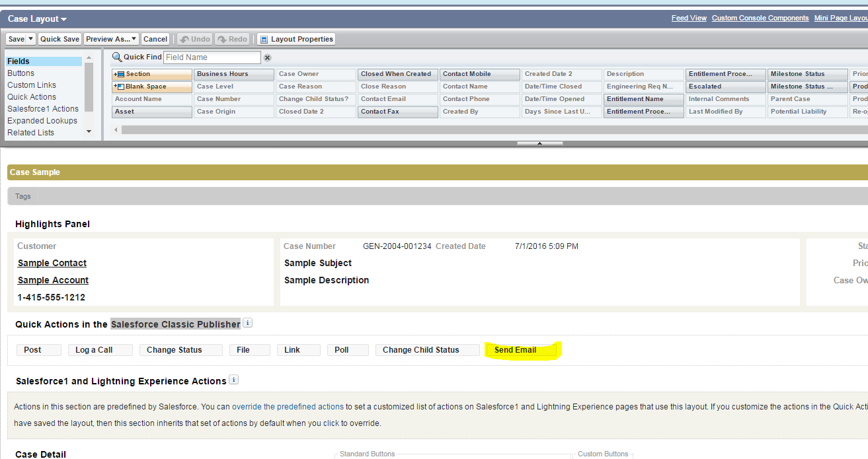Focus the Quick Find Field Name input
Viewport: 868px width, 459px height.
pos(212,57)
